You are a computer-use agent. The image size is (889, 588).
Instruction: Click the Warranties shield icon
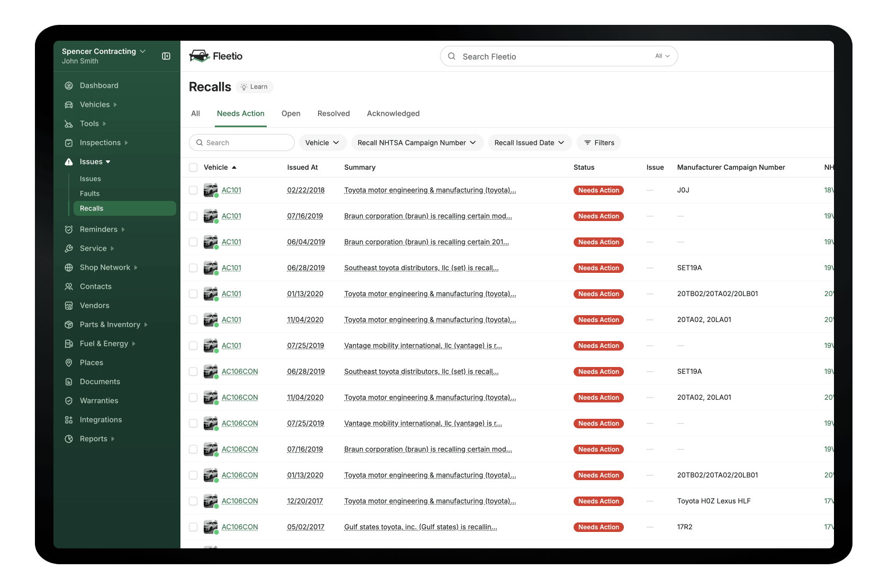69,401
